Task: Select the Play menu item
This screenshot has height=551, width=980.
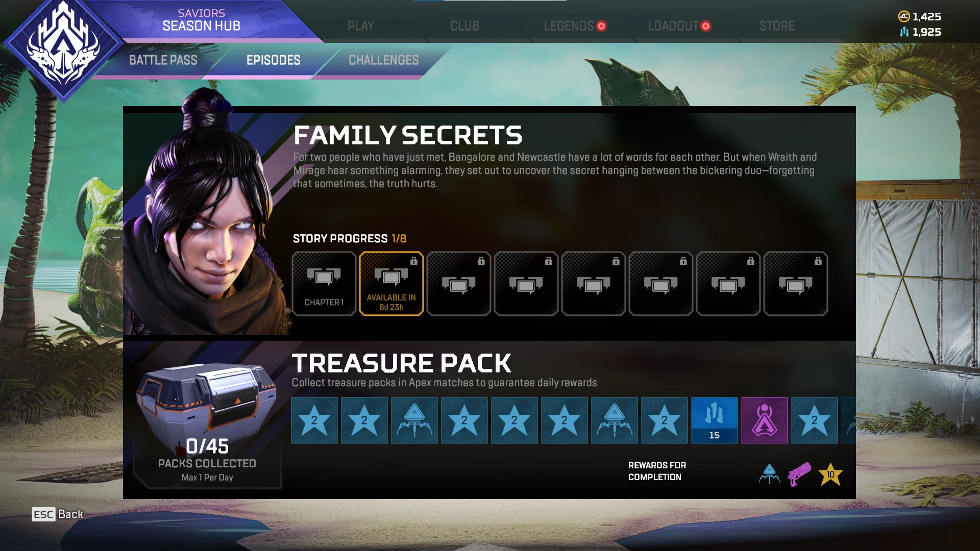Action: pos(361,26)
